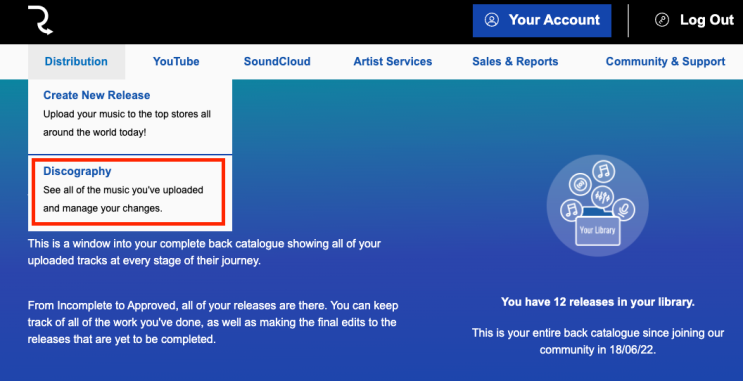Open the SoundCloud menu tab
This screenshot has height=381, width=743.
click(x=277, y=62)
